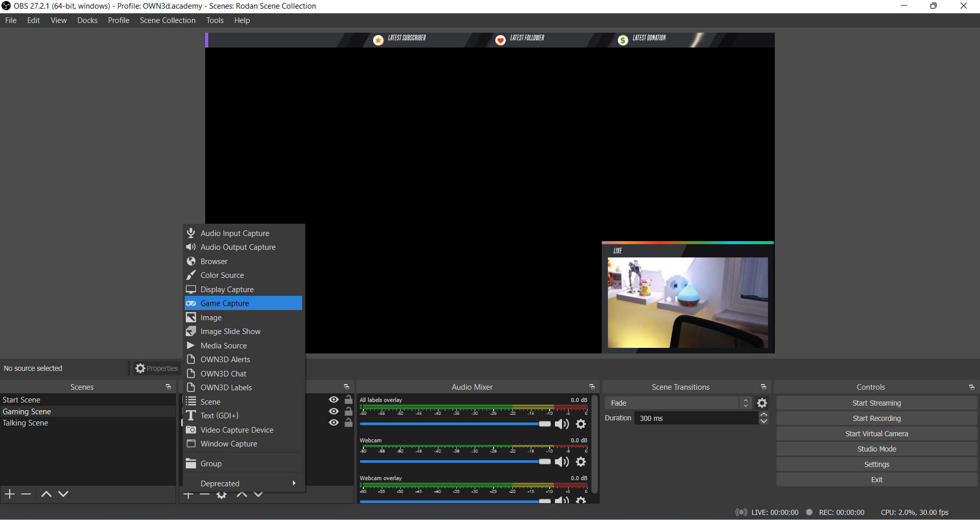Move scene down with arrow icon
This screenshot has width=980, height=520.
(63, 494)
